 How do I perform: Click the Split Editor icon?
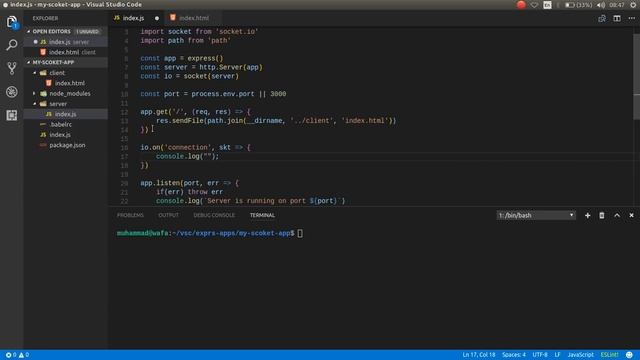(617, 18)
